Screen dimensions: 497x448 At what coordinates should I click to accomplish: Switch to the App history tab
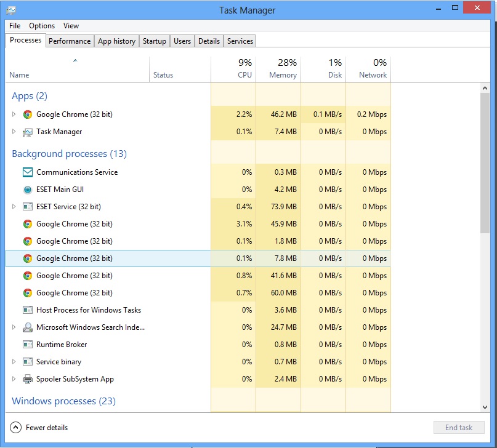(x=116, y=41)
